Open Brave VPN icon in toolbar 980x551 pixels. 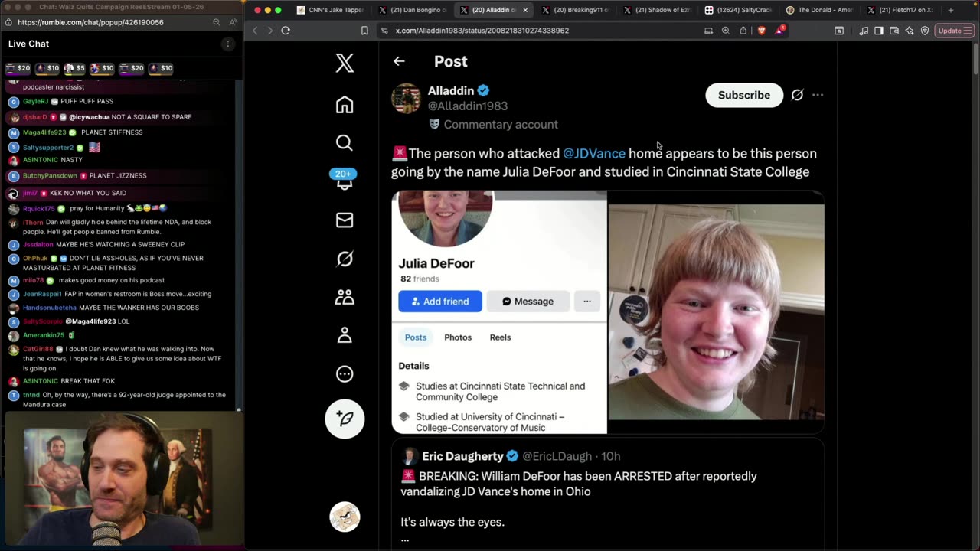click(x=925, y=31)
